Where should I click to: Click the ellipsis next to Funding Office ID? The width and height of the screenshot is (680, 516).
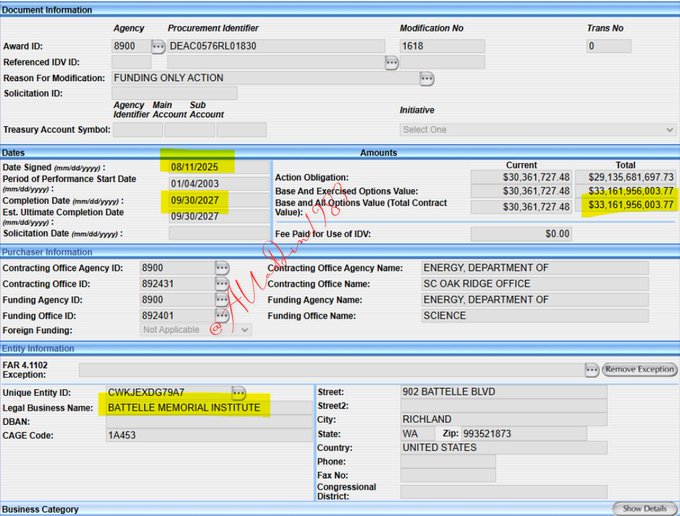point(223,315)
